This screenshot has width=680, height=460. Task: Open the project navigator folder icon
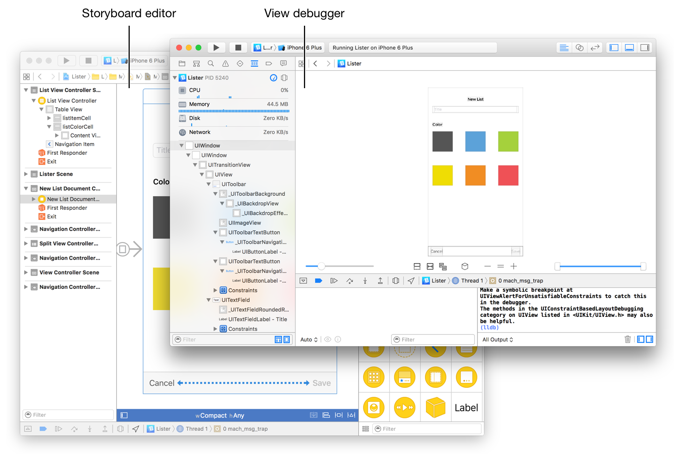coord(182,64)
